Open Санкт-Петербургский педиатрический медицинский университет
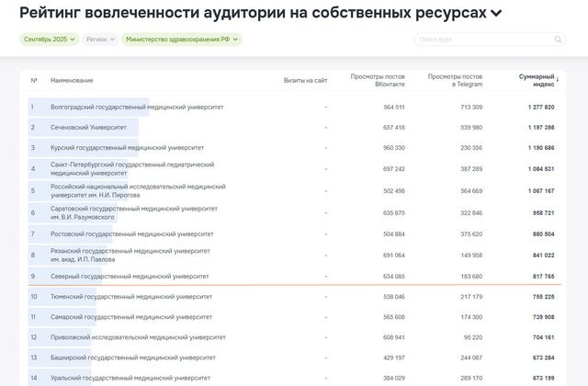The image size is (588, 386). tap(132, 168)
